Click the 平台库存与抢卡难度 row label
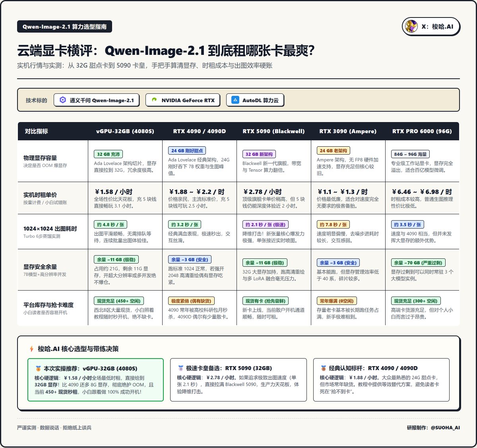The width and height of the screenshot is (477, 448). click(x=48, y=305)
